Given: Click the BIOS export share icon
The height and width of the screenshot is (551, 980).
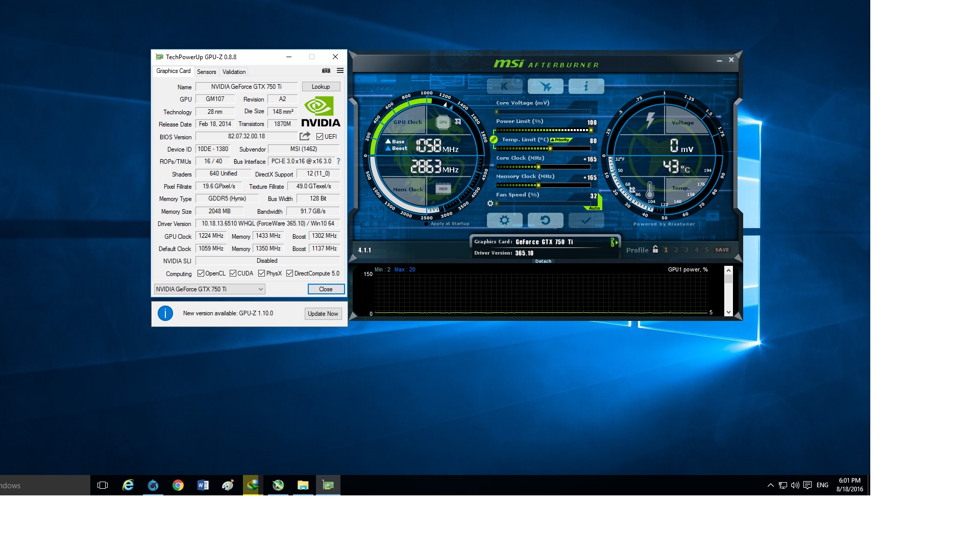Looking at the screenshot, I should [x=305, y=136].
